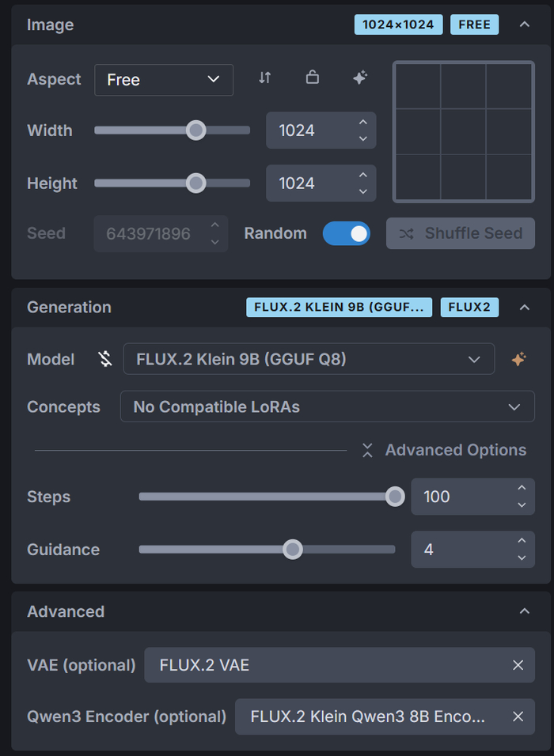
Task: Click the Shuffle Seed button
Action: pyautogui.click(x=461, y=233)
